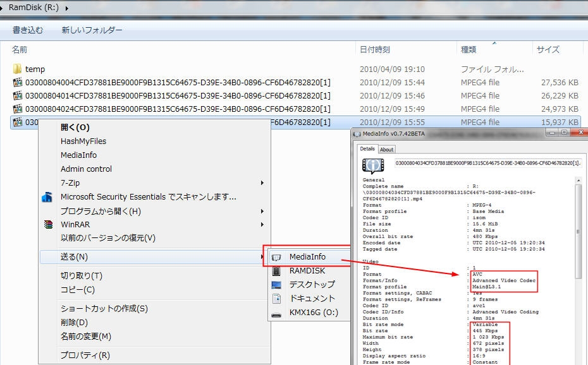Viewport: 588px width, 365px height.
Task: Click the video icon of the 26,229 KB file
Action: [18, 96]
